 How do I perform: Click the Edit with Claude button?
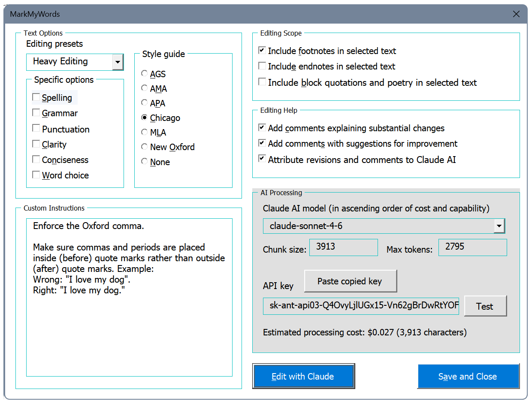click(x=303, y=377)
